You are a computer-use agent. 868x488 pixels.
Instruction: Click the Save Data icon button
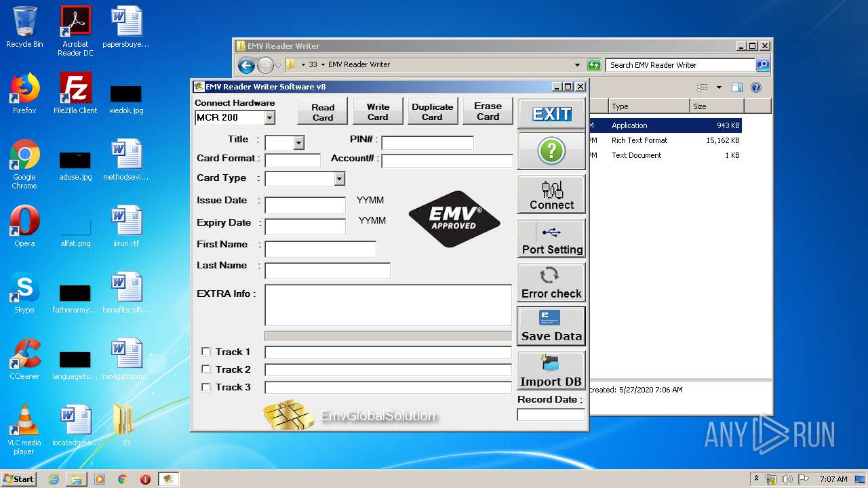pos(551,326)
